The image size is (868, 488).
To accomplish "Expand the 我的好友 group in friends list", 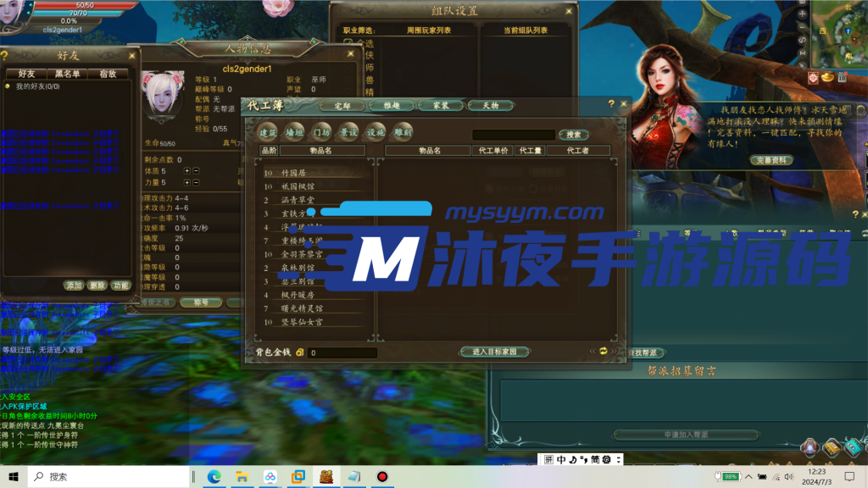I will click(8, 86).
